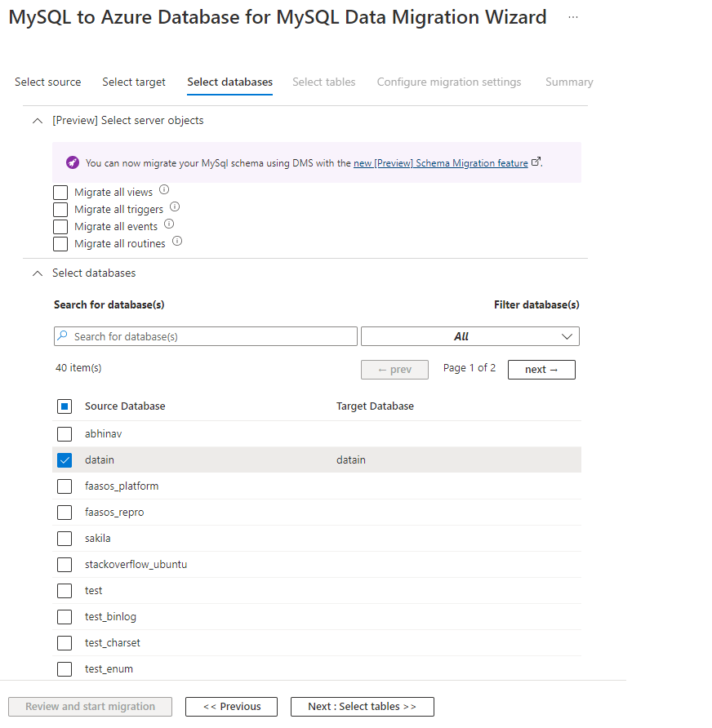Go to the Select target tab
The height and width of the screenshot is (728, 712).
point(134,82)
